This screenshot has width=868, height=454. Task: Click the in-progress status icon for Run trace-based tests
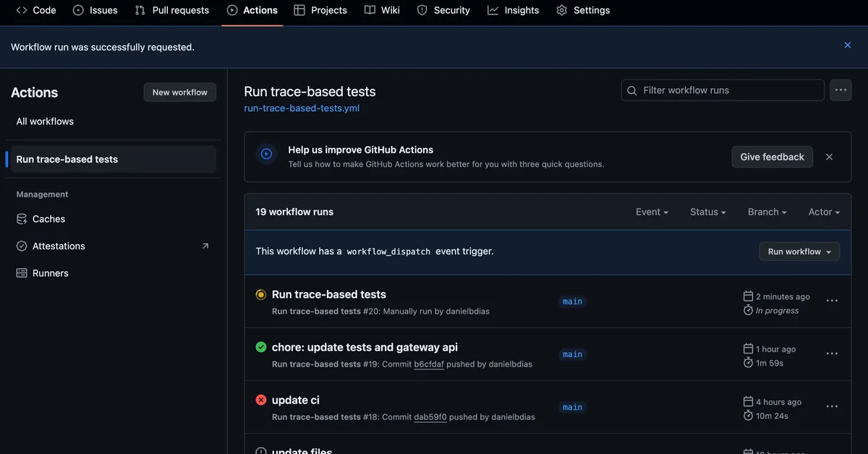pos(260,294)
